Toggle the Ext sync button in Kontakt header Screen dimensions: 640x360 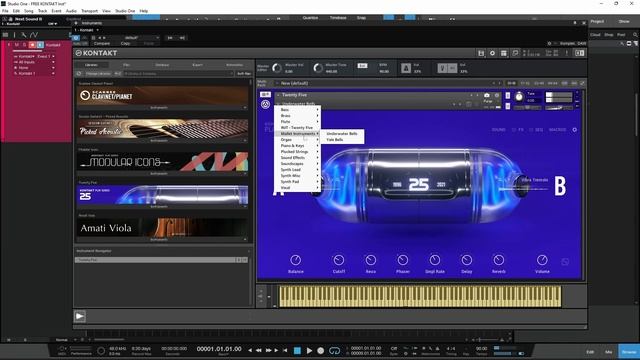point(362,66)
